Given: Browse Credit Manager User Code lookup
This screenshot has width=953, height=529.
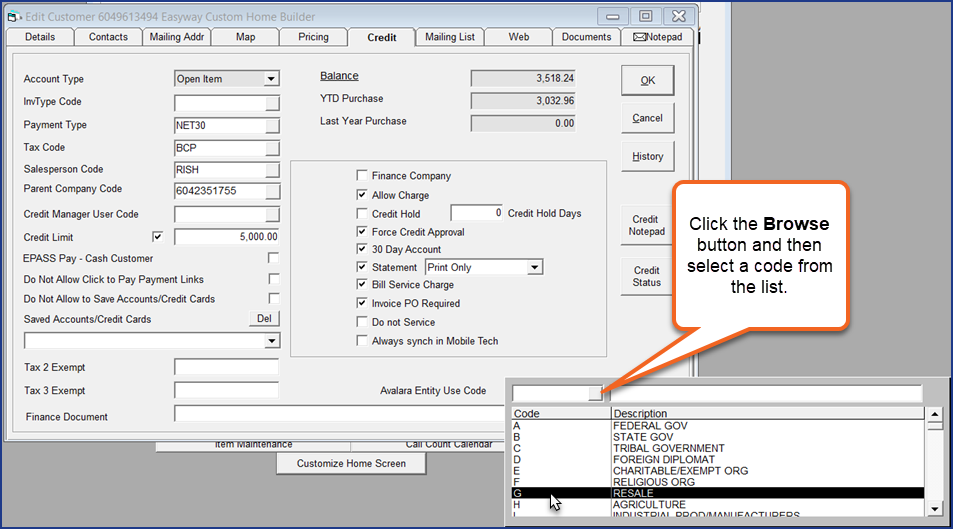Looking at the screenshot, I should click(x=272, y=214).
